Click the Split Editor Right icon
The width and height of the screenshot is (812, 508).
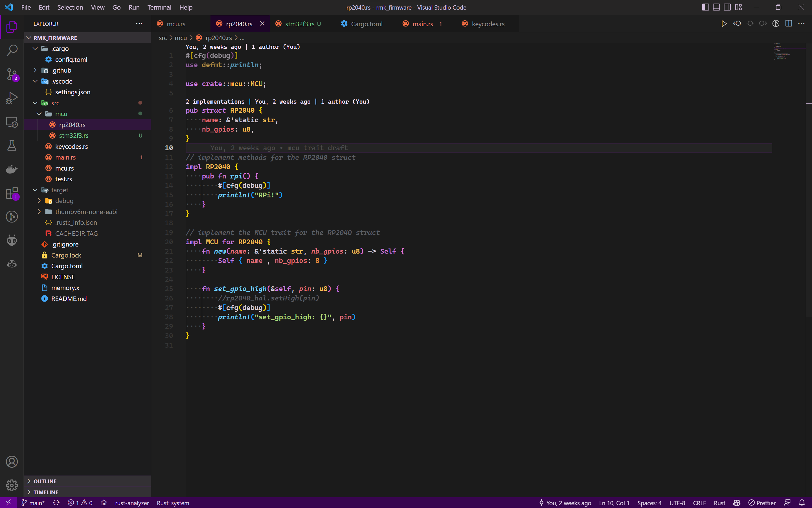coord(789,23)
